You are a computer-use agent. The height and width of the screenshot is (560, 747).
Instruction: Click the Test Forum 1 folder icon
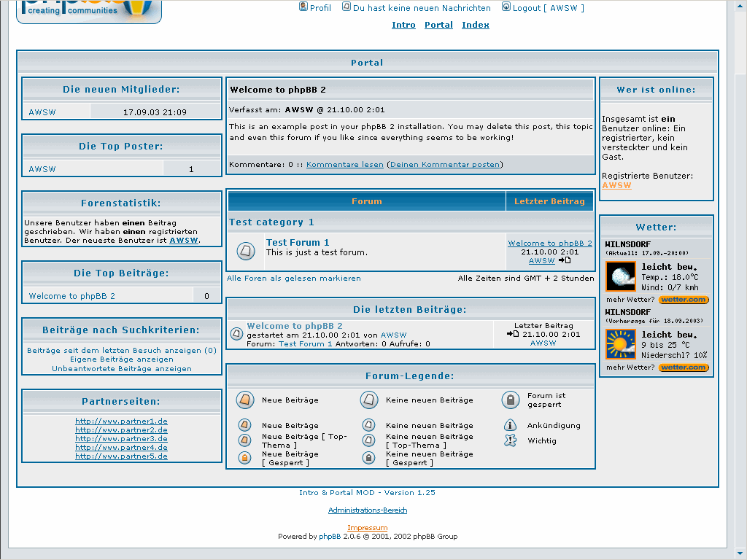pos(246,252)
